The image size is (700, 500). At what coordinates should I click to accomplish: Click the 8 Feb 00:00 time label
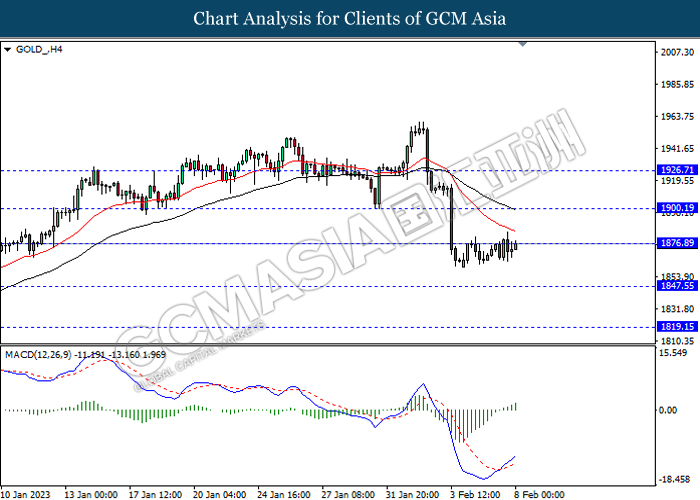[x=539, y=495]
